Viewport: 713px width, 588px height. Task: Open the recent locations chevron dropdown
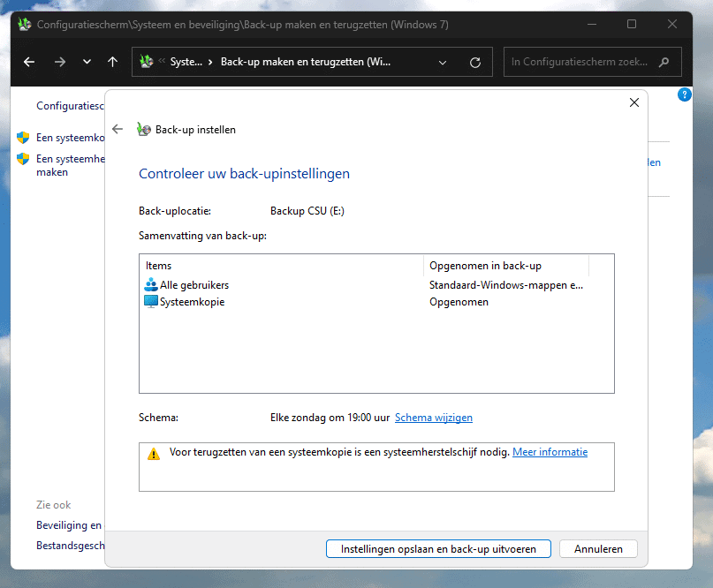87,62
